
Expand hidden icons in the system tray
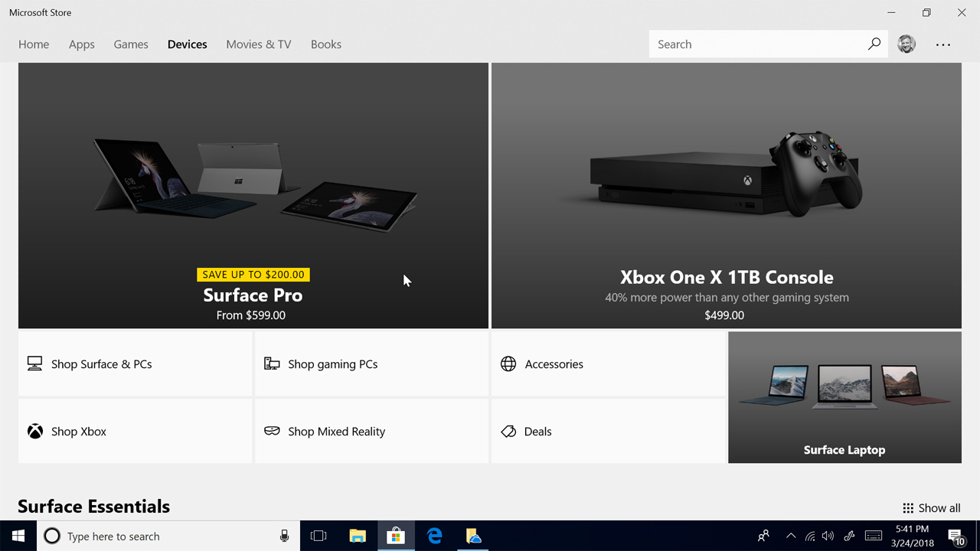[x=791, y=535]
